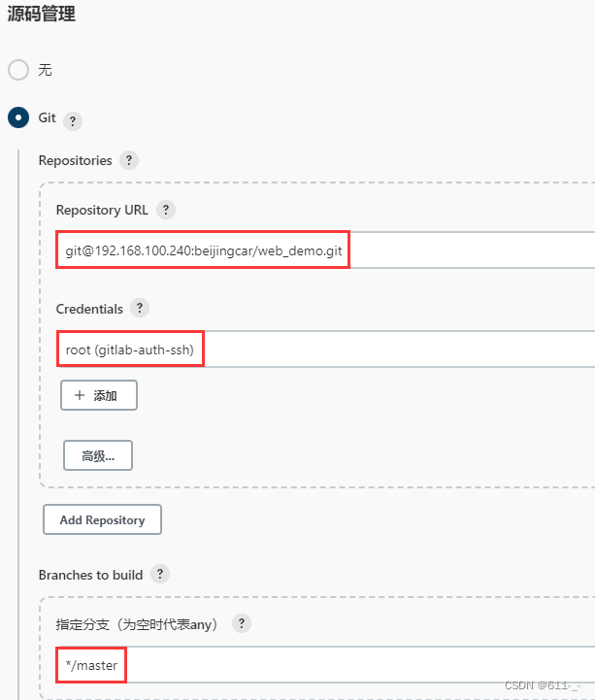Open the help icon for Repository URL
This screenshot has height=700, width=595.
pos(166,210)
